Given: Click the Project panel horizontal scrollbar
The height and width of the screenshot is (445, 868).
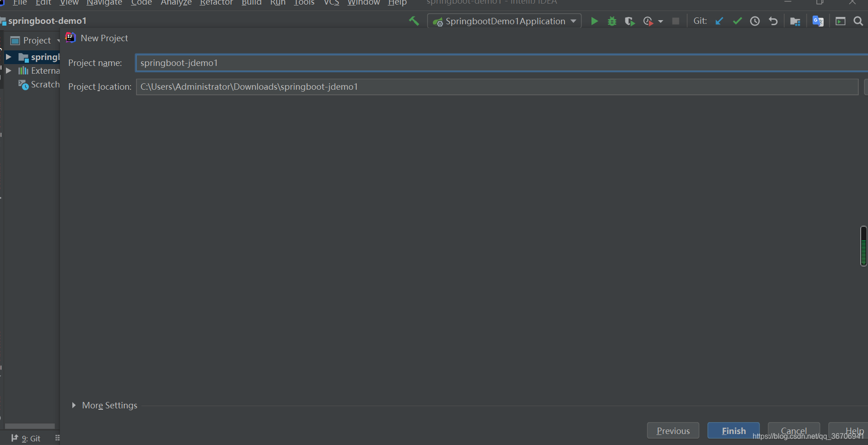Looking at the screenshot, I should (30, 426).
